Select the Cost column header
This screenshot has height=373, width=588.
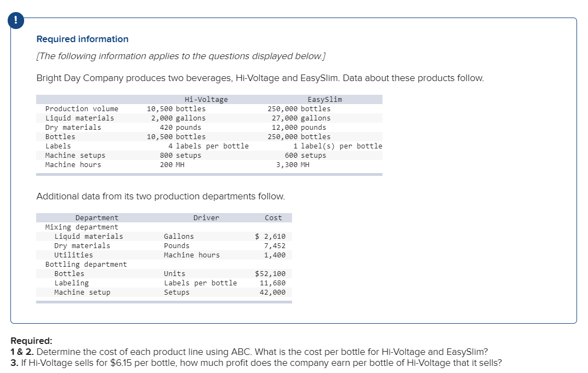[273, 217]
